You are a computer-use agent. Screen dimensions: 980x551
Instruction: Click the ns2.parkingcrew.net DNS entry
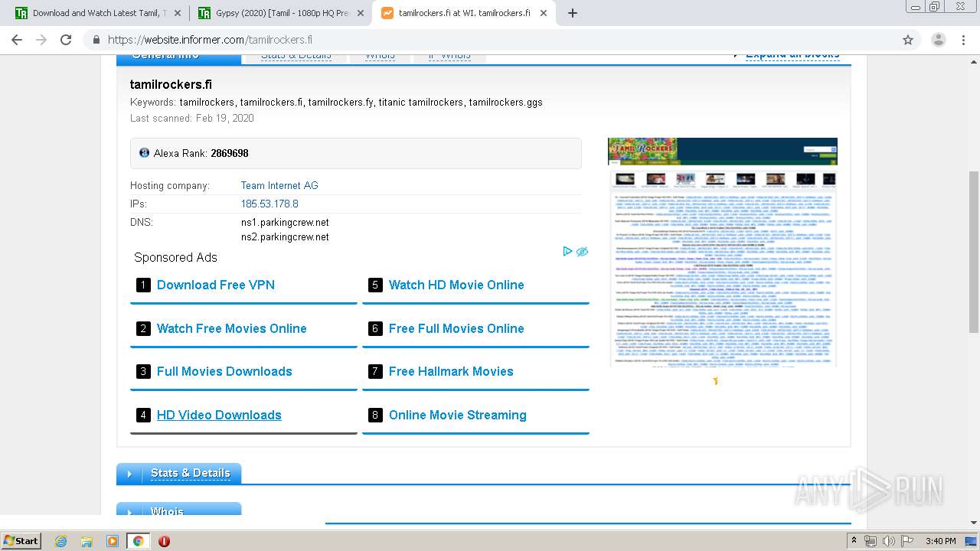tap(285, 236)
